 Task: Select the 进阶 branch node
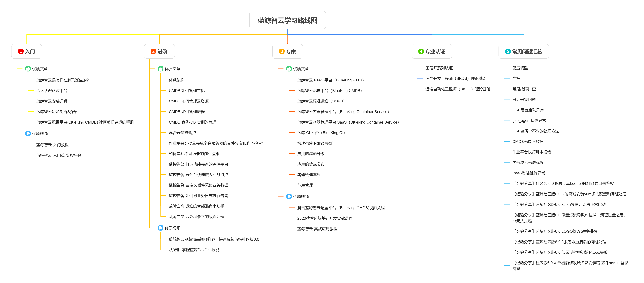[x=159, y=51]
